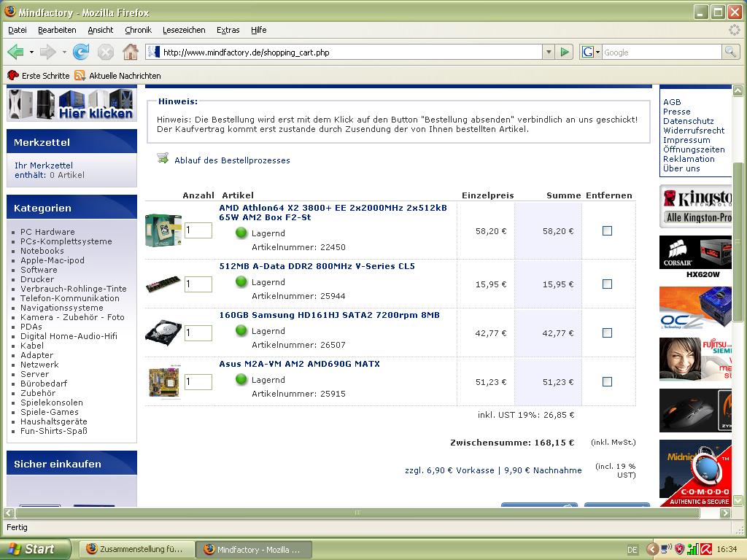Open the Ansicht menu
Screen dimensions: 747x560
point(101,29)
